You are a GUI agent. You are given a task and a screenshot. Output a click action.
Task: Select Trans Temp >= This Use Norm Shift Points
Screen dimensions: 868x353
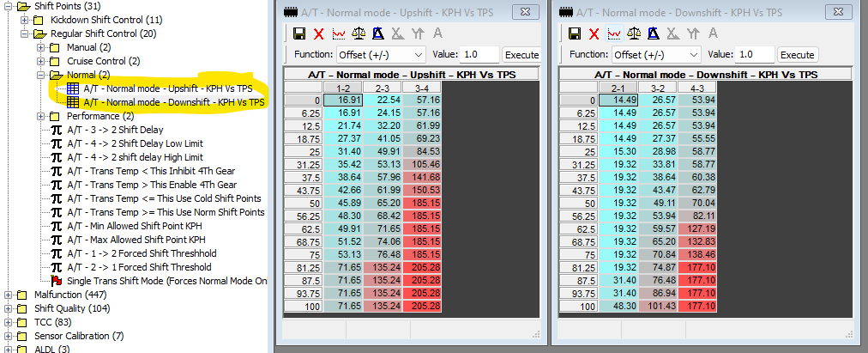(x=166, y=212)
